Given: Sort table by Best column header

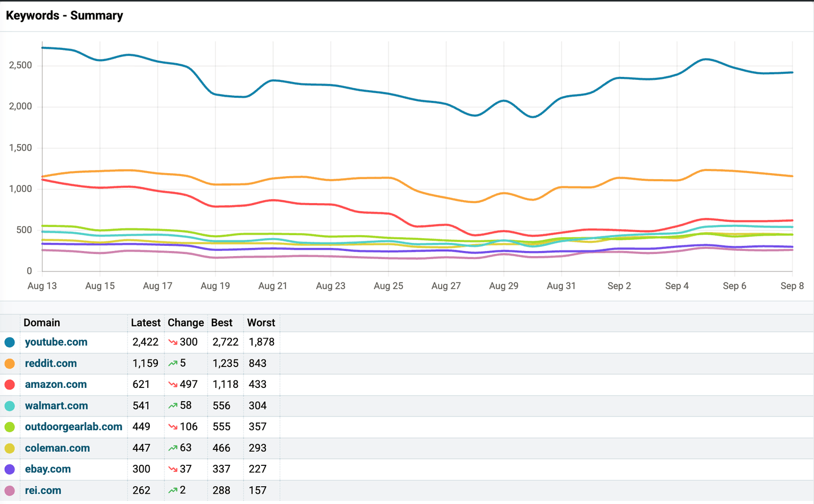Looking at the screenshot, I should (x=222, y=323).
